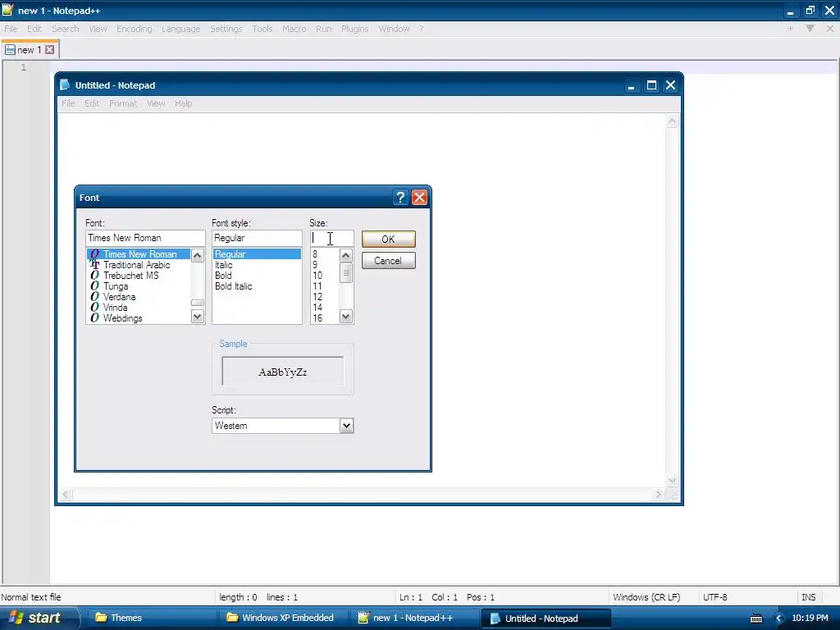Select Times New Roman in font list
Image resolution: width=840 pixels, height=630 pixels.
click(139, 254)
